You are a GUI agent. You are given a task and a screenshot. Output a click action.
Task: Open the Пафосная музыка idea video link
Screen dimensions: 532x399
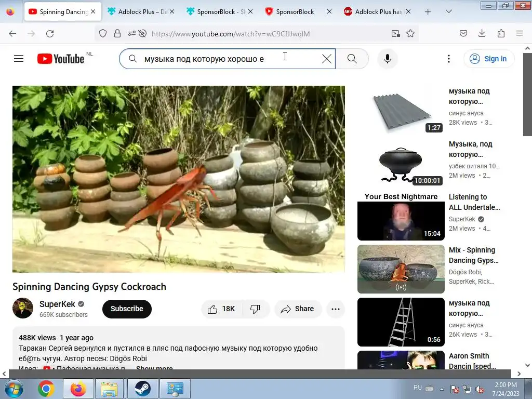[x=85, y=368]
